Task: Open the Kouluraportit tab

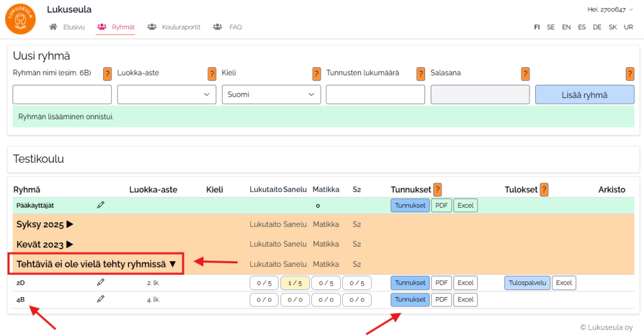Action: [174, 27]
